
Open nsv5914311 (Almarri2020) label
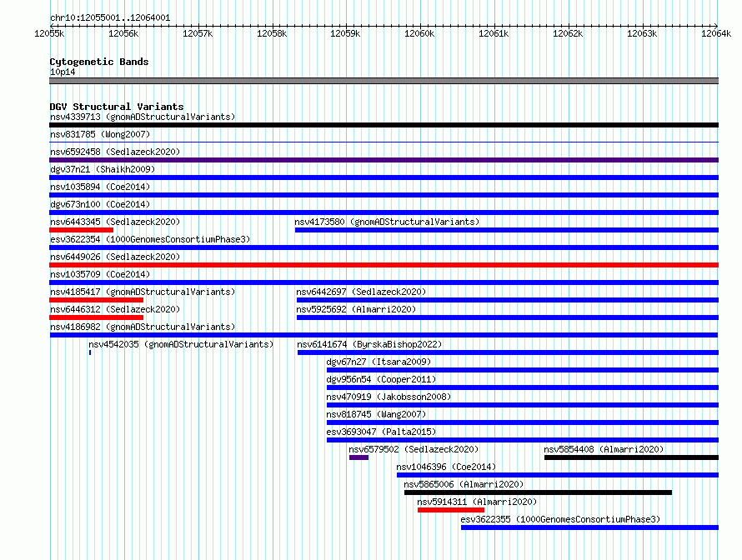point(477,502)
